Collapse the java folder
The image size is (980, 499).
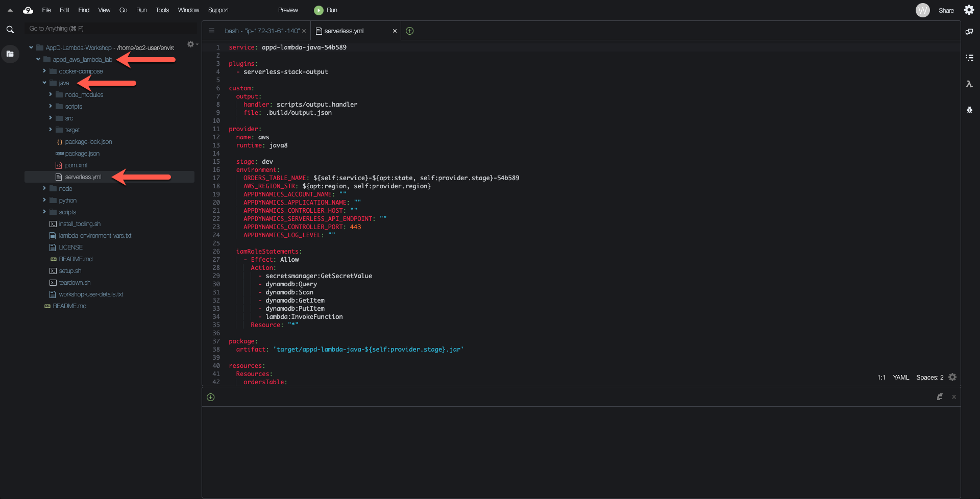click(44, 83)
